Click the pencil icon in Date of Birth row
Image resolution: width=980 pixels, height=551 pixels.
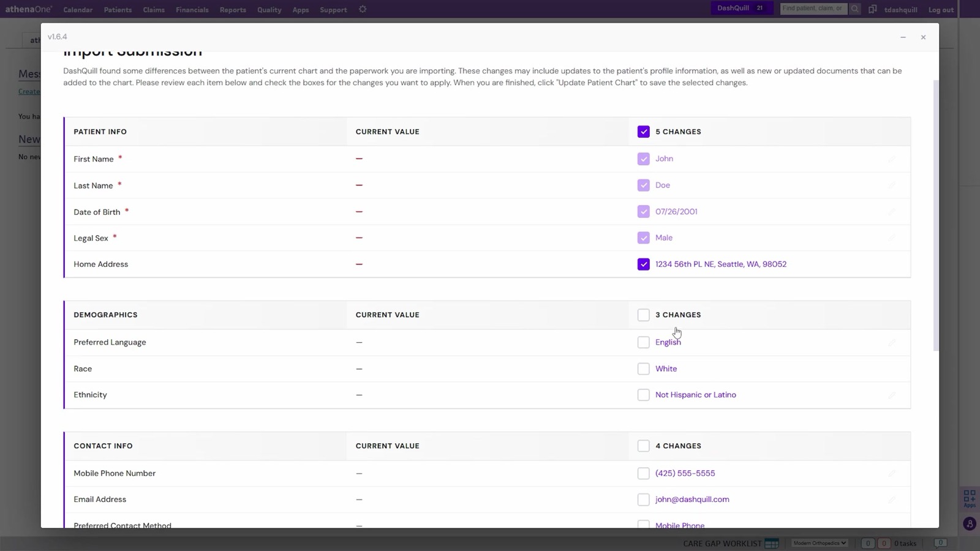coord(892,212)
